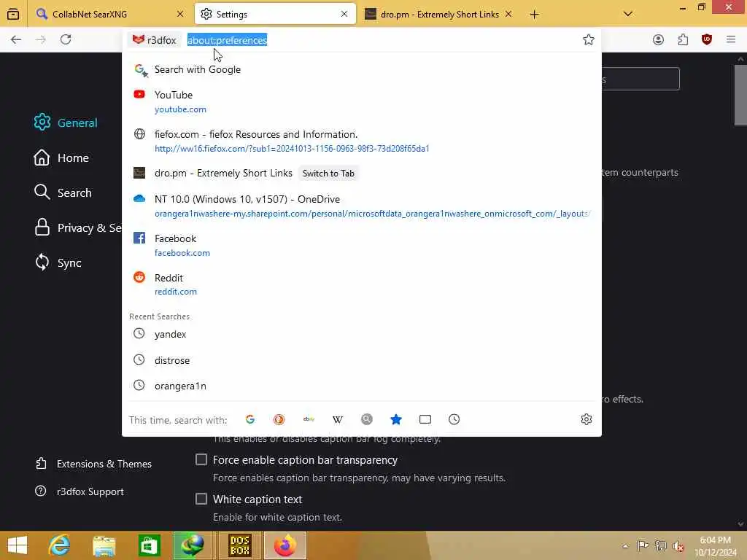Image resolution: width=747 pixels, height=560 pixels.
Task: Click the Switch to Tab button for dro.pm
Action: [328, 174]
